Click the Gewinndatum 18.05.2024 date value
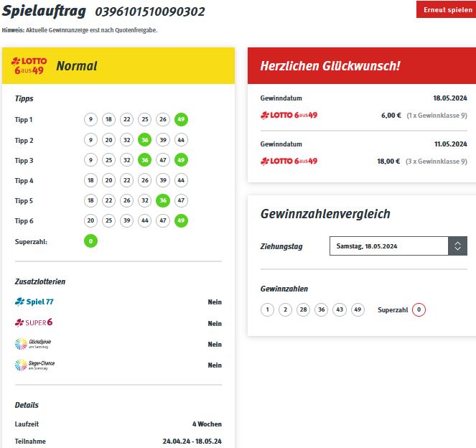The width and height of the screenshot is (476, 448). [450, 98]
